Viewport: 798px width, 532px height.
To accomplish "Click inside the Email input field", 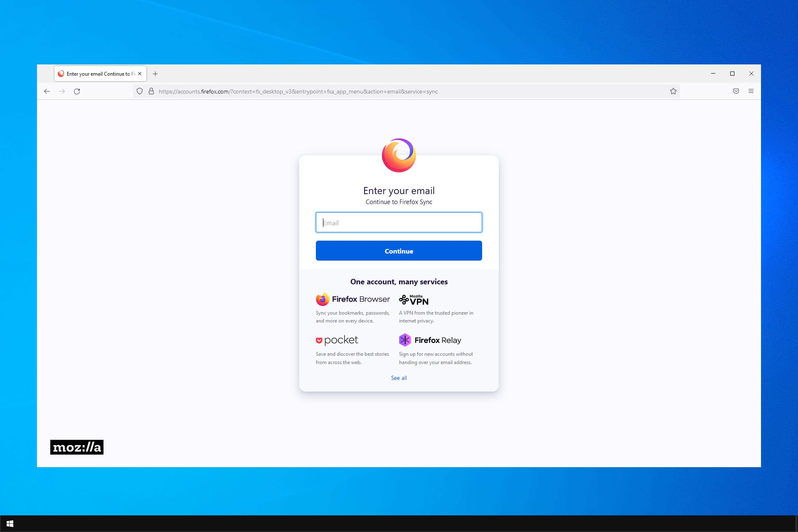I will click(399, 223).
